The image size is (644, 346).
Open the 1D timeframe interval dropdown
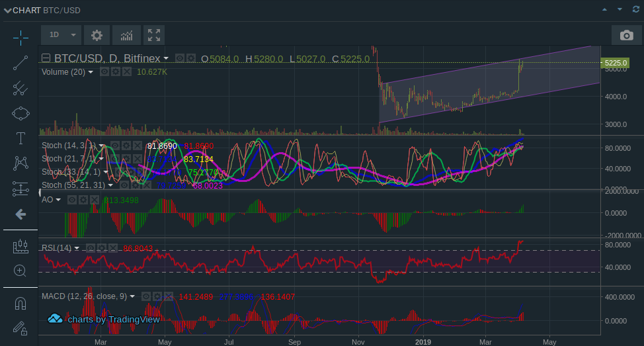[61, 35]
